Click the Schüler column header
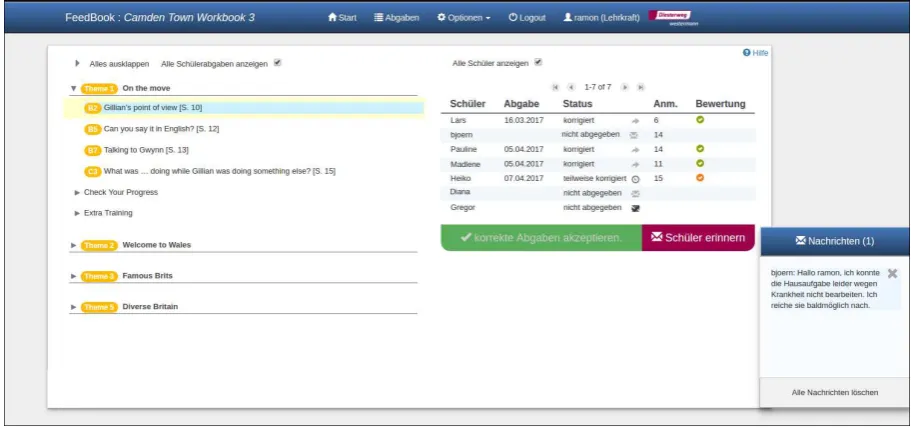The image size is (911, 428). coord(468,104)
